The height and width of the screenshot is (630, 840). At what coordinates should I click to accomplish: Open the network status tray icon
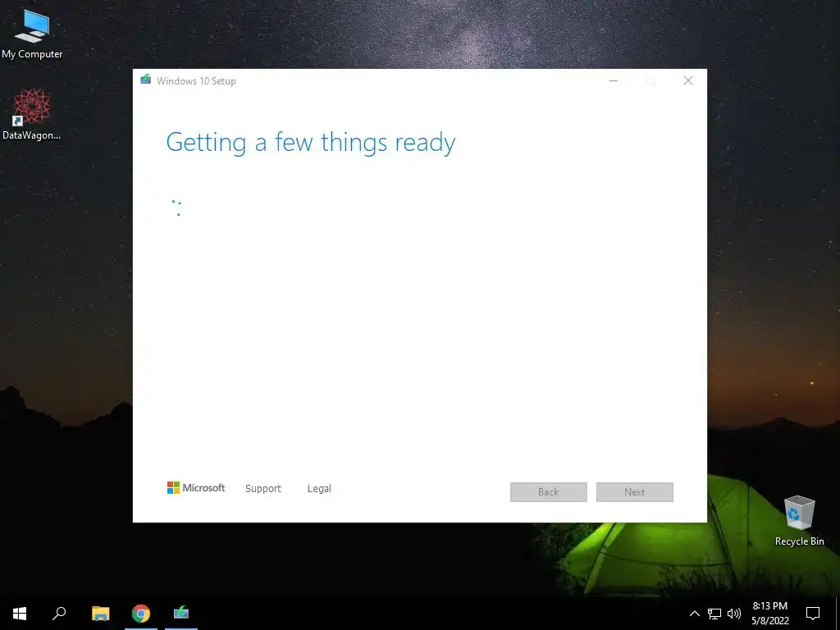pyautogui.click(x=714, y=614)
